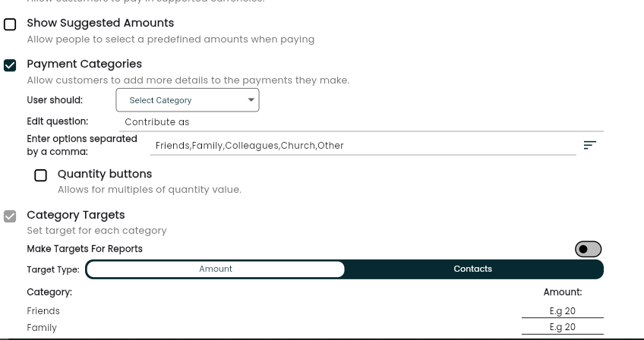
Task: Click the Category Targets heading label
Action: click(x=76, y=216)
